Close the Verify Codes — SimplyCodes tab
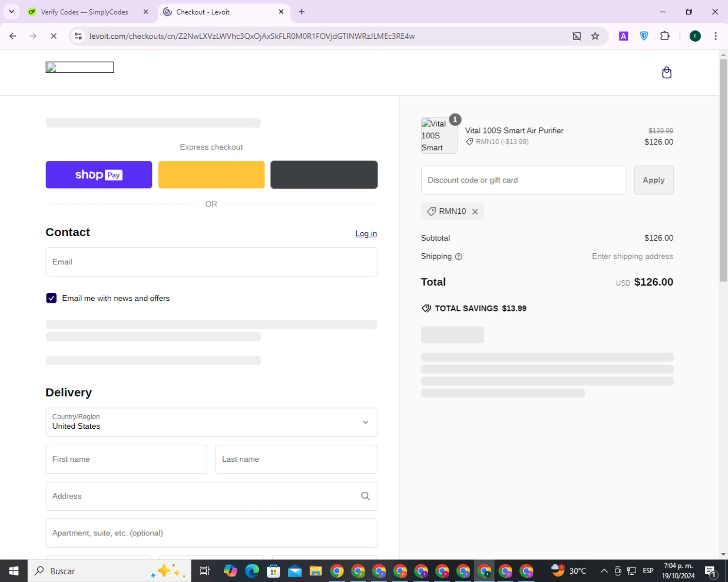 (146, 12)
